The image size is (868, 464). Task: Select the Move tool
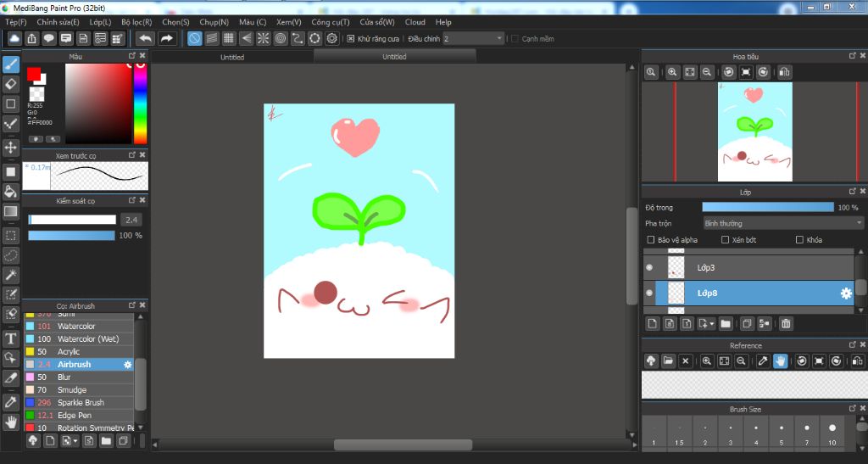tap(11, 148)
